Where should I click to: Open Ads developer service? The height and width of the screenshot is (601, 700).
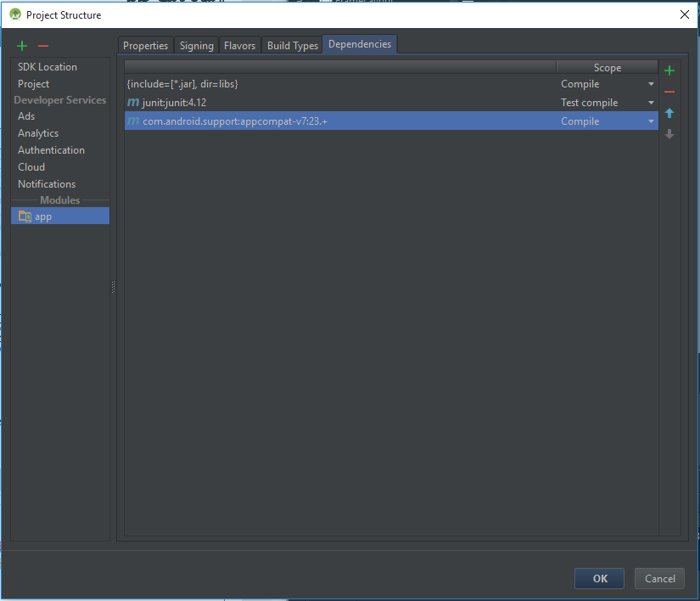[26, 116]
